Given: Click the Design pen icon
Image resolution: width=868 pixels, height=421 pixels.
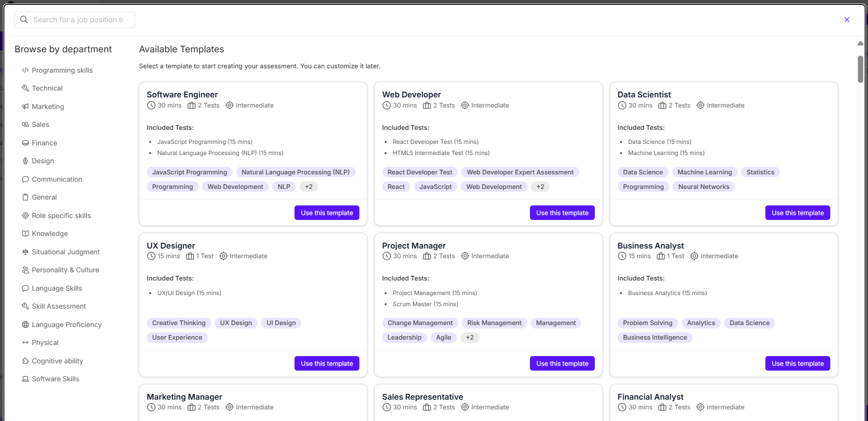Looking at the screenshot, I should click(x=25, y=161).
